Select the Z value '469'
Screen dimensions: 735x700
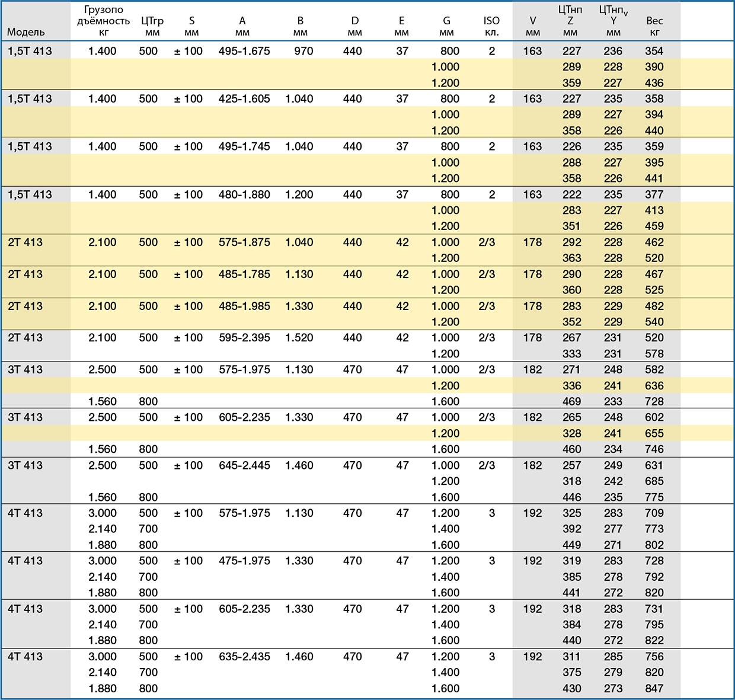click(572, 401)
